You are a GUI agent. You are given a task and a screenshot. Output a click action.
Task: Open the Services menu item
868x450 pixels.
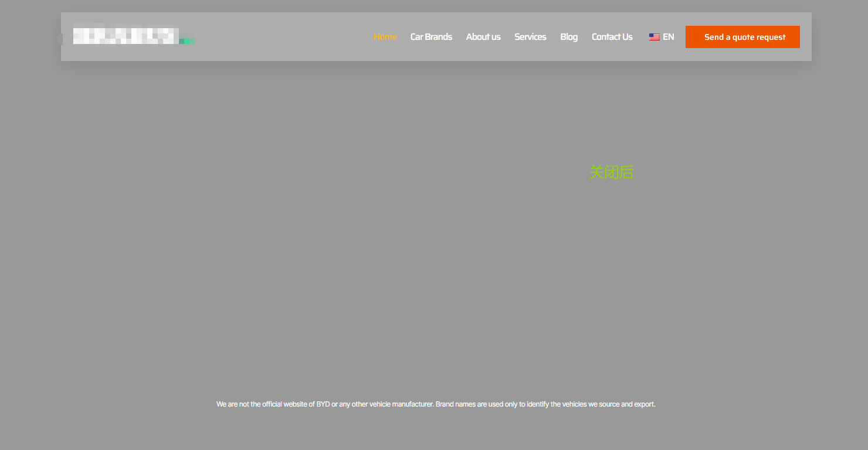tap(530, 37)
